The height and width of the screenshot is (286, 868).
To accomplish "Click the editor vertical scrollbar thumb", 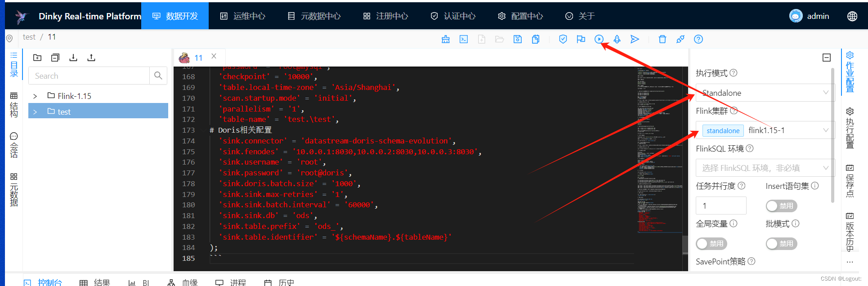I will 685,245.
